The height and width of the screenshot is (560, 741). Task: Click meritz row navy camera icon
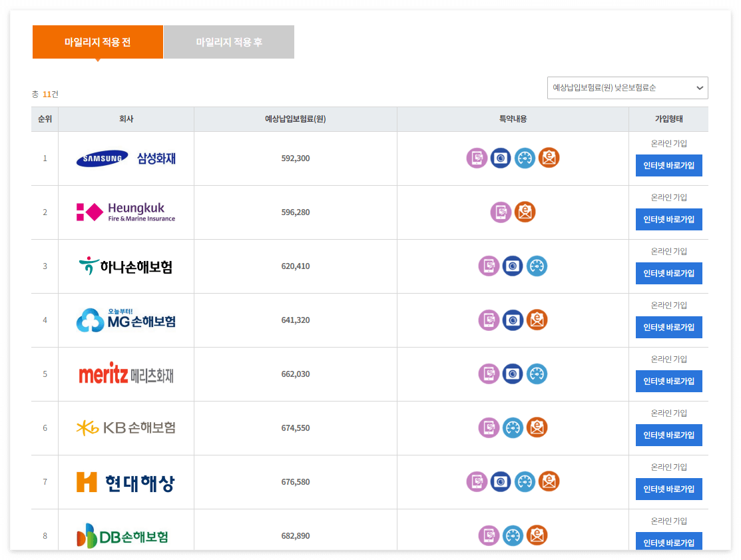[x=513, y=374]
